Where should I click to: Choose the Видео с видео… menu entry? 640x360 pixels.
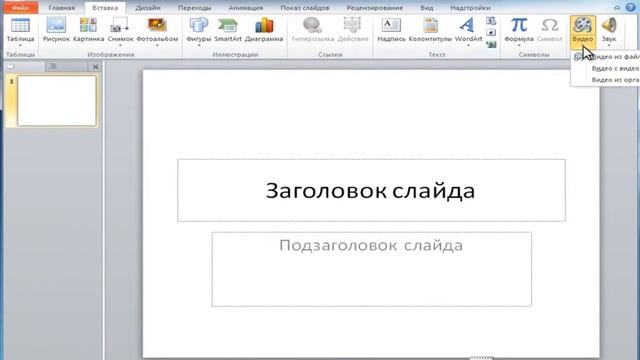coord(606,68)
